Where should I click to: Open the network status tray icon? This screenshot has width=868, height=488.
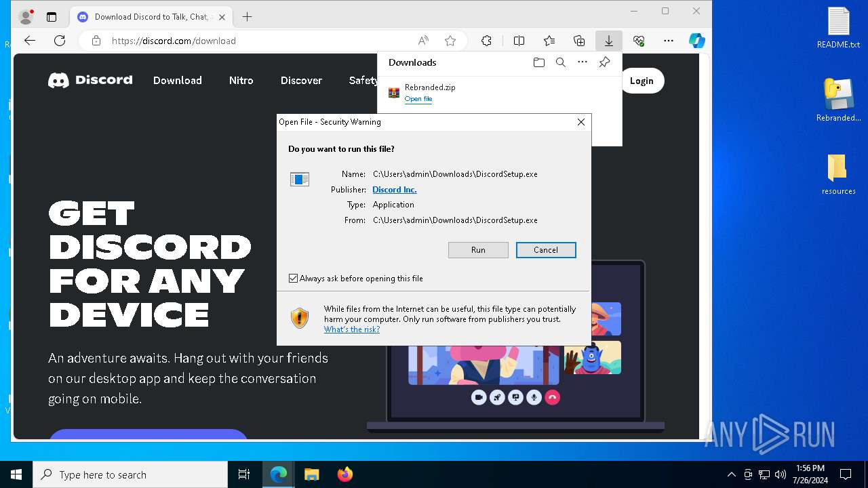coord(764,474)
